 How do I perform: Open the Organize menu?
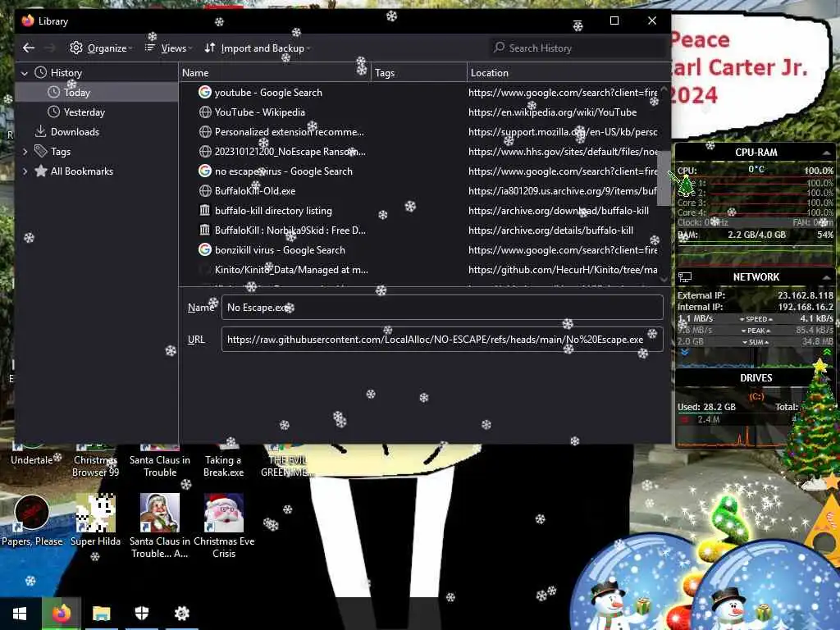101,48
